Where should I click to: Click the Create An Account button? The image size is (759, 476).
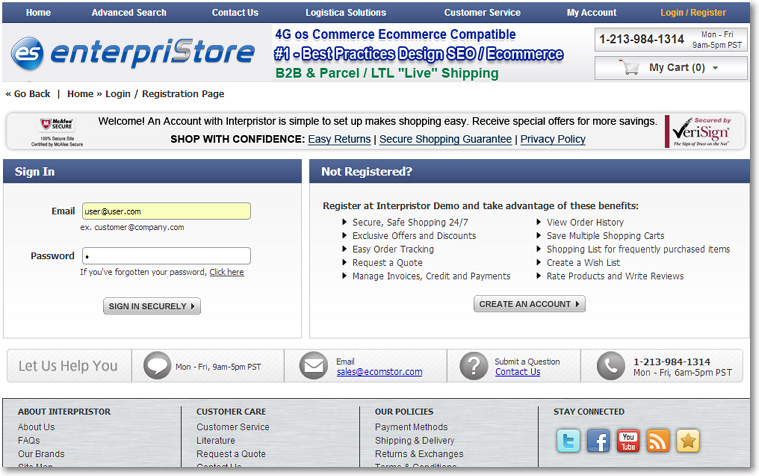tap(529, 304)
